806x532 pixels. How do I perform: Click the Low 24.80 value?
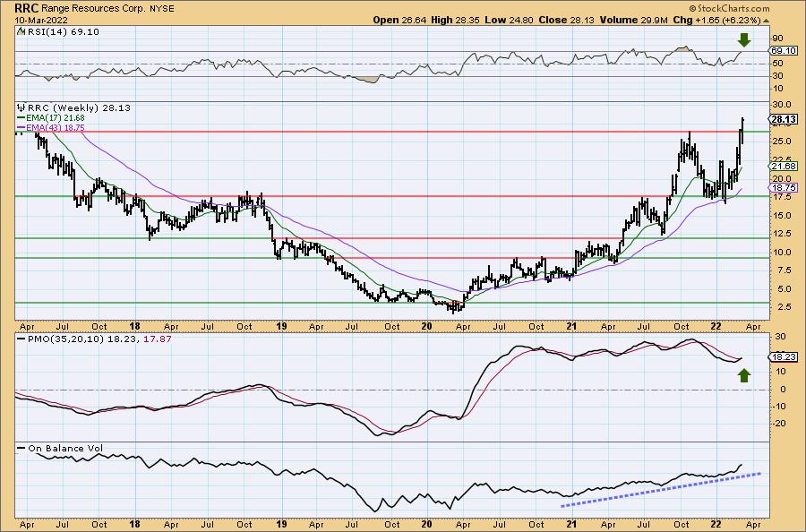click(x=510, y=20)
